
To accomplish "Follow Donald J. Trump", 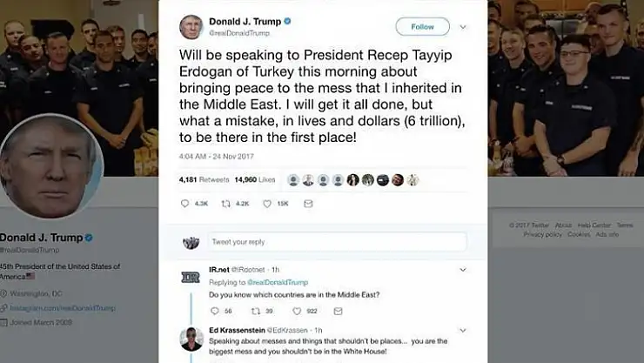I will click(x=422, y=27).
